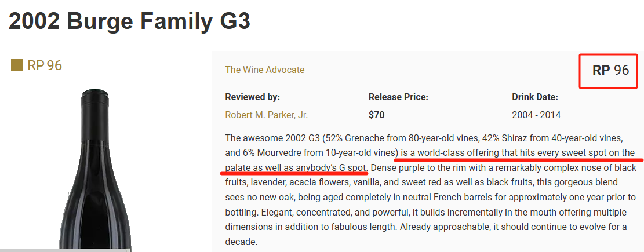Click the RP 96 score beside bottle
644x252 pixels.
coord(45,65)
